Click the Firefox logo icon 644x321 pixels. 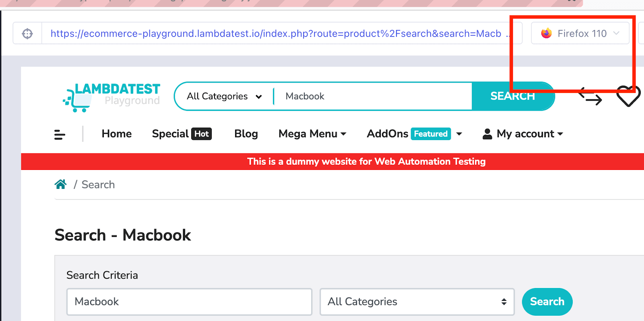click(546, 33)
